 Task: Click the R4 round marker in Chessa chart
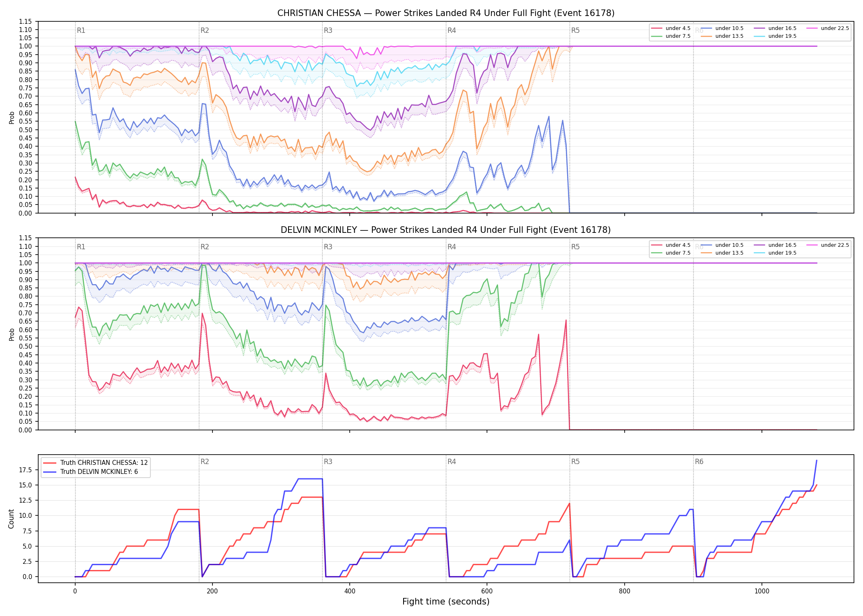452,30
